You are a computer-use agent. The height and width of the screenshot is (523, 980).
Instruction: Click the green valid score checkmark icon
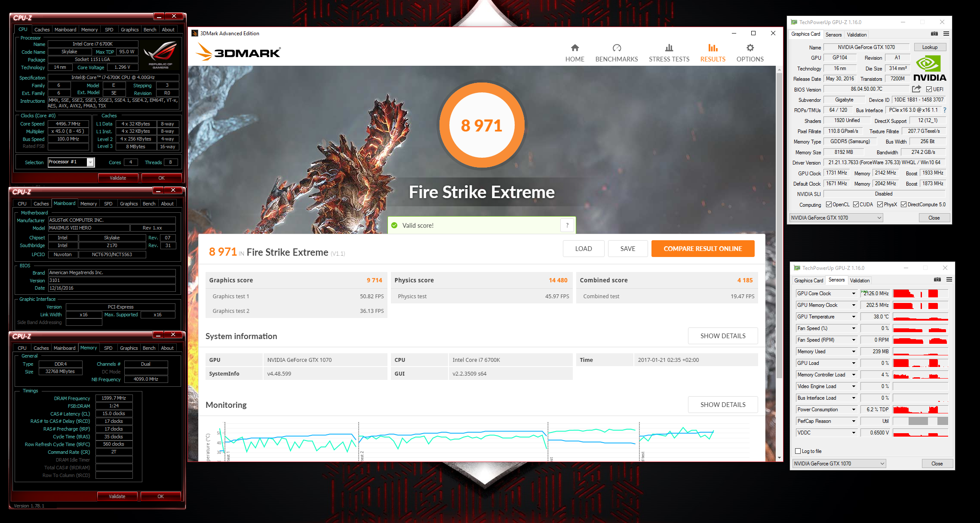tap(394, 225)
